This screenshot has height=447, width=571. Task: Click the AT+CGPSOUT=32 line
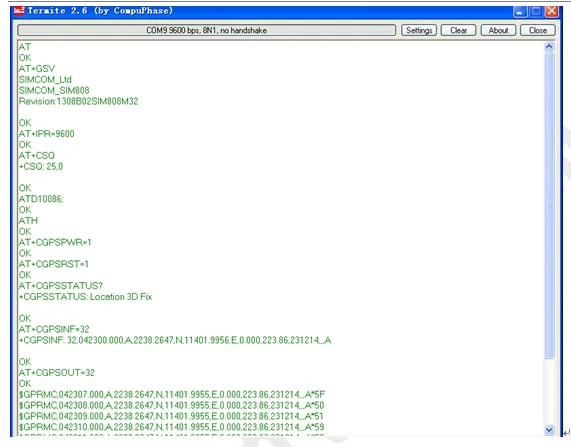56,373
